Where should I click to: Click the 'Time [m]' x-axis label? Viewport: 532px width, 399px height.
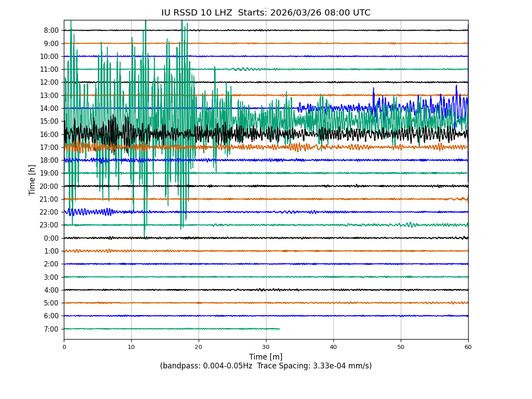(x=266, y=357)
